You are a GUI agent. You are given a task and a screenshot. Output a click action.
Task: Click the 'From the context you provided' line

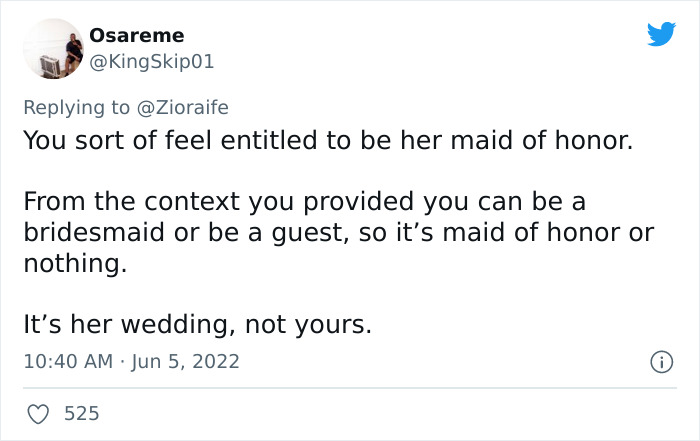click(x=303, y=201)
